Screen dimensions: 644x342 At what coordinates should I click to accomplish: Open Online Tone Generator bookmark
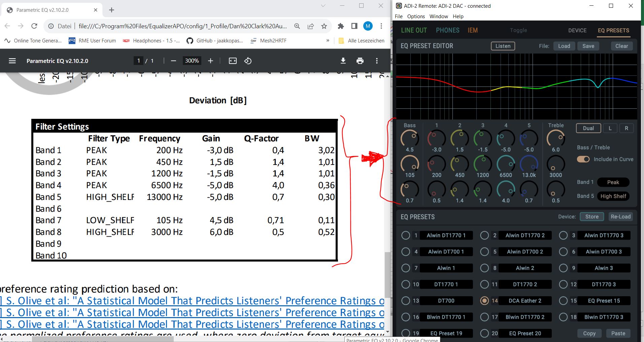tap(33, 41)
